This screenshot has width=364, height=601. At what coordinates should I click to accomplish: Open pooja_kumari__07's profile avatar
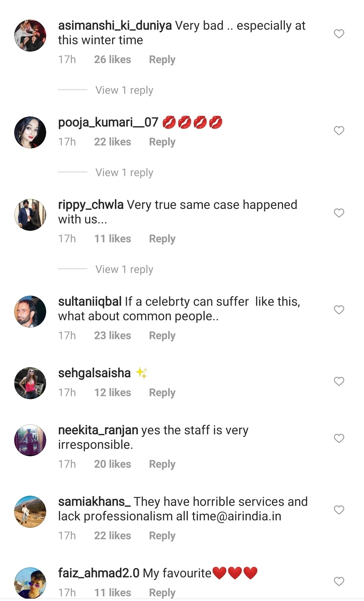click(30, 132)
